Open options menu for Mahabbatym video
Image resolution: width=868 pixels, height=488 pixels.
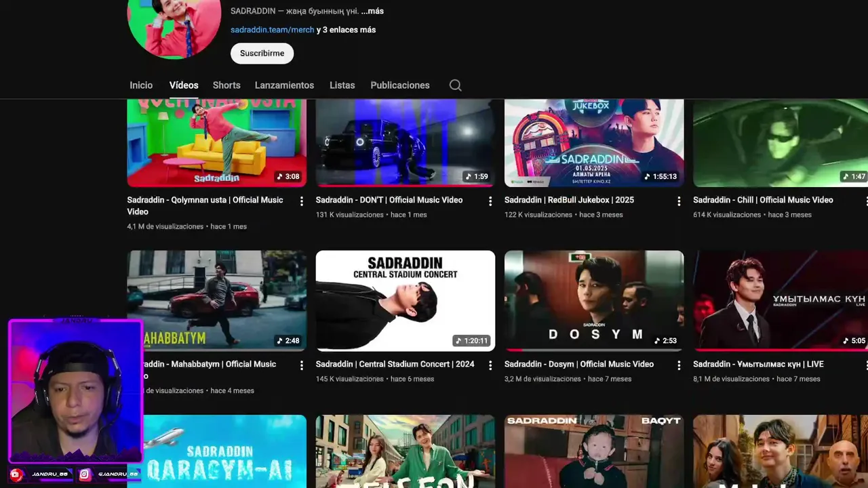[x=302, y=365]
